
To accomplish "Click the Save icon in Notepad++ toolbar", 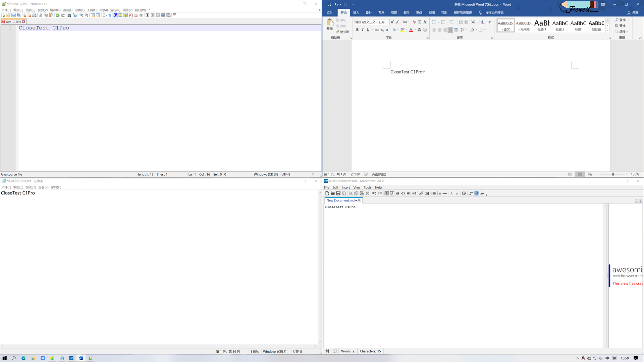I will point(13,15).
